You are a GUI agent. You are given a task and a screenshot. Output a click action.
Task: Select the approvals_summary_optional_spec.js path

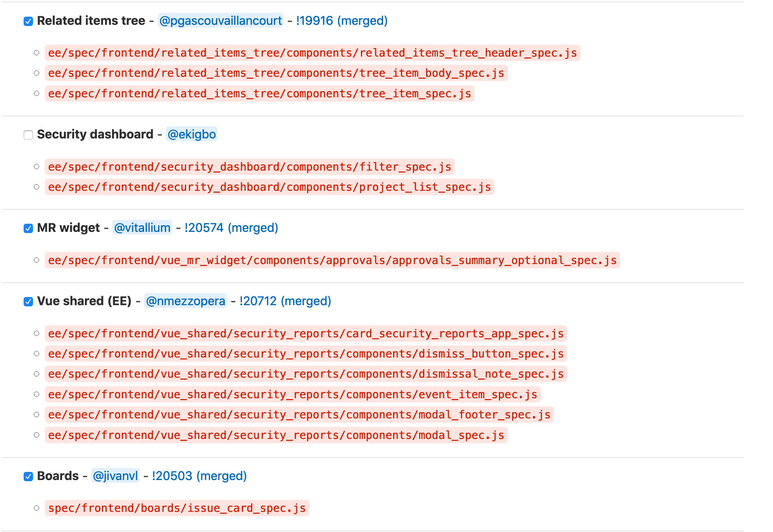tap(332, 261)
